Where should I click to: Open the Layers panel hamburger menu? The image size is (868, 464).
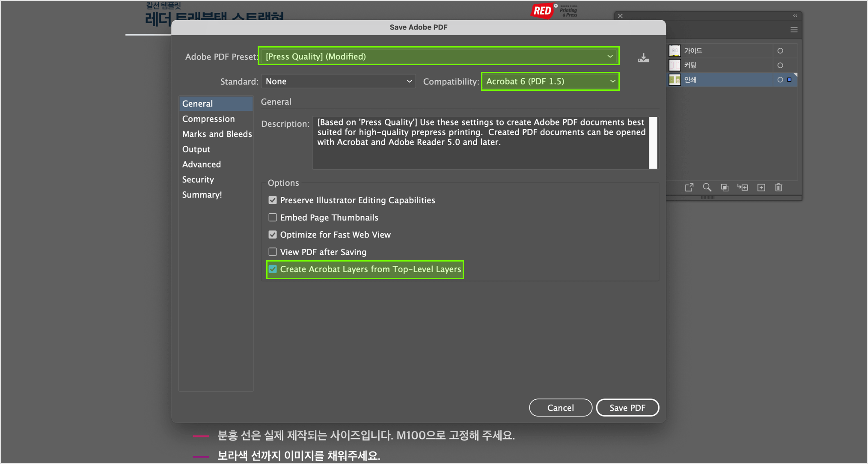click(794, 30)
